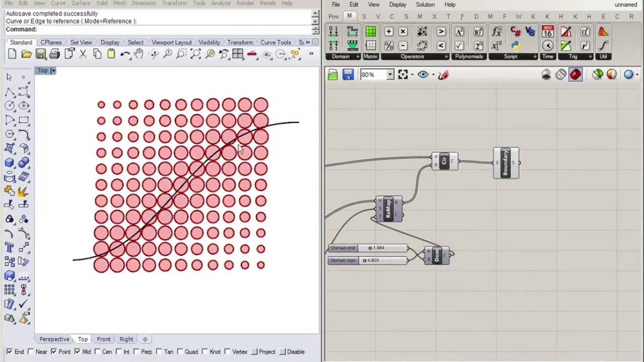Click the red car icon
Screen dimensions: 644x362
tap(252, 54)
